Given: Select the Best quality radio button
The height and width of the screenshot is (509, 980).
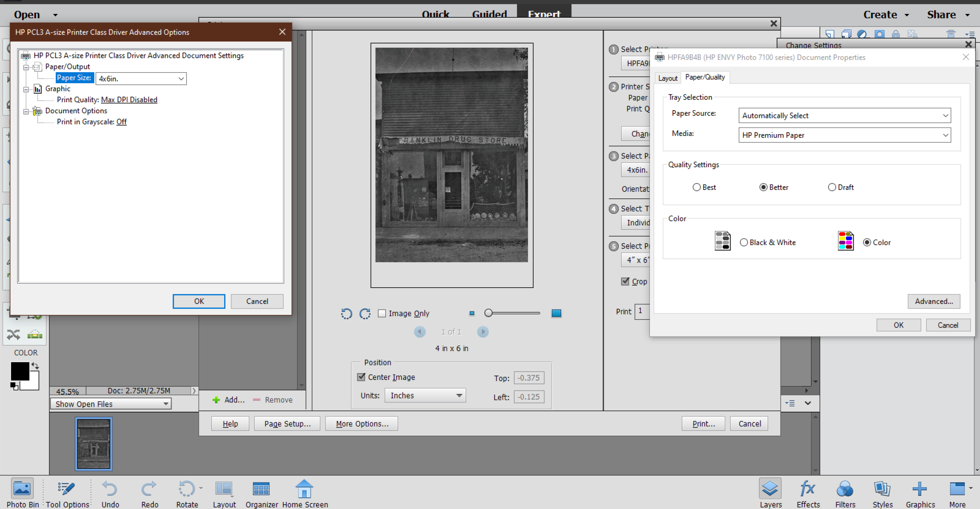Looking at the screenshot, I should [696, 187].
